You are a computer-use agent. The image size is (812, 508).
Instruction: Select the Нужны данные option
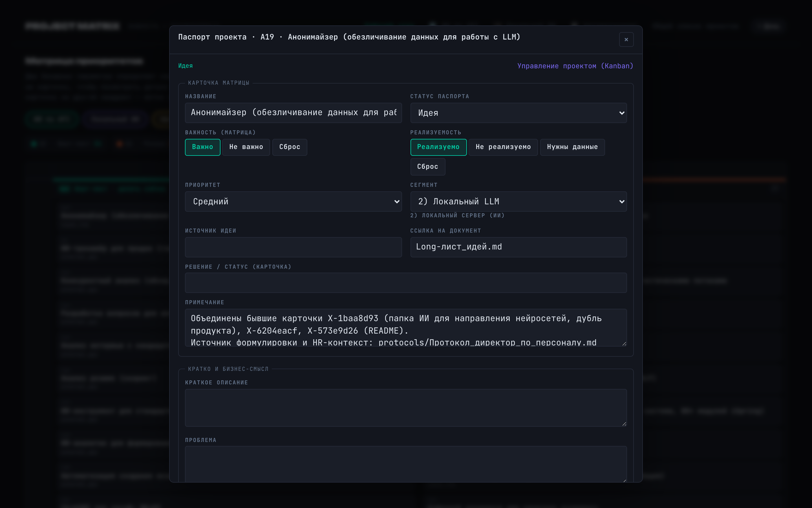(x=572, y=147)
